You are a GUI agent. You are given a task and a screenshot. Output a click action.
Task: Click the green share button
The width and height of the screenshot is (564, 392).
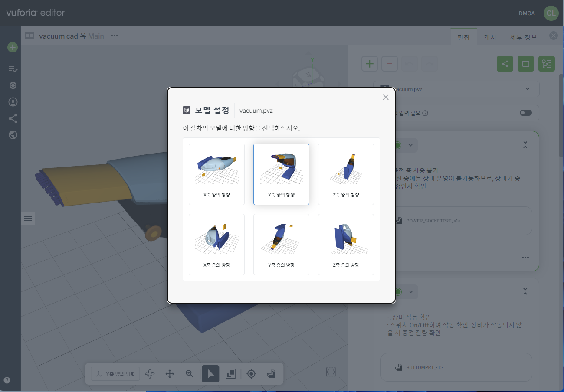coord(505,64)
